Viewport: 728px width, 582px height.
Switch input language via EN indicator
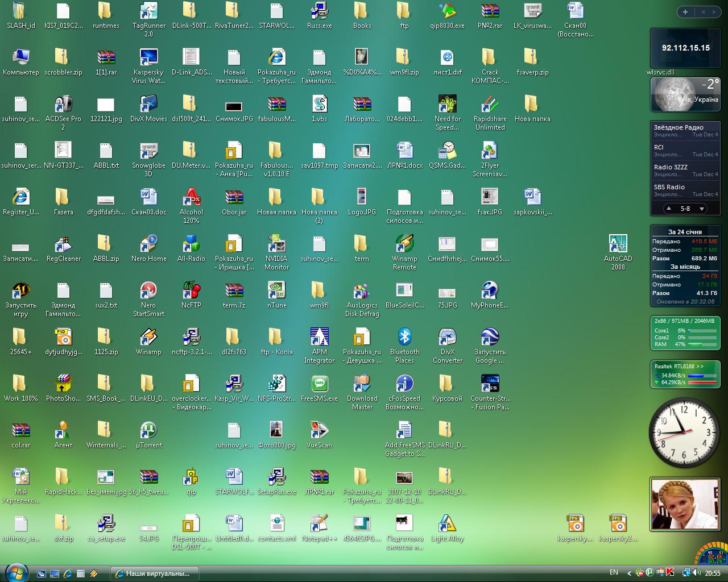pos(614,573)
